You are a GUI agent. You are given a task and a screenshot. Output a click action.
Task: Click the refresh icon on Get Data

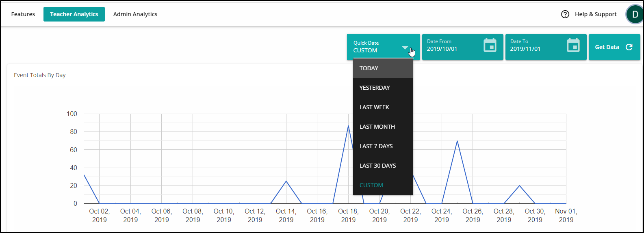click(629, 47)
